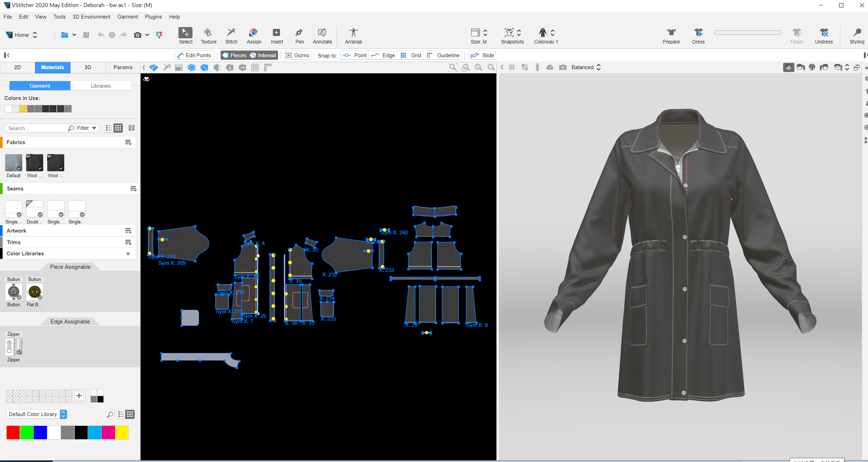Switch to the Libraries tab
The height and width of the screenshot is (462, 868).
pos(101,86)
